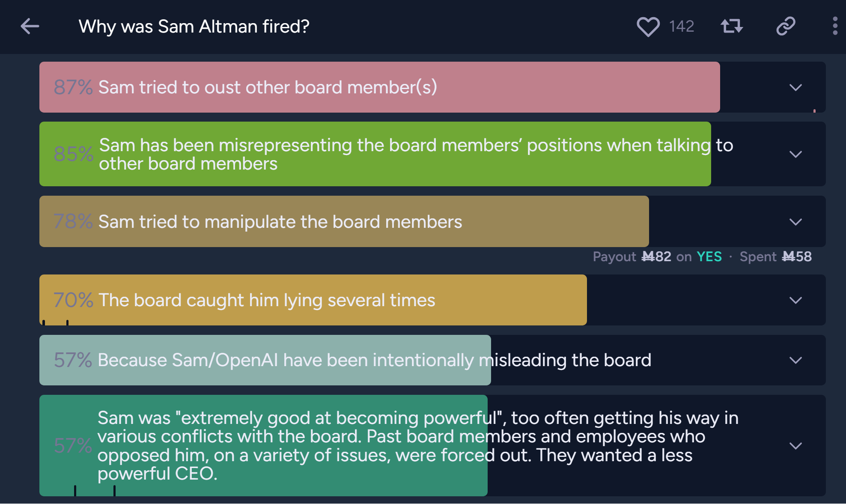Expand the 'misrepresenting the board members' answer chevron
Screen dimensions: 846x504
[795, 154]
